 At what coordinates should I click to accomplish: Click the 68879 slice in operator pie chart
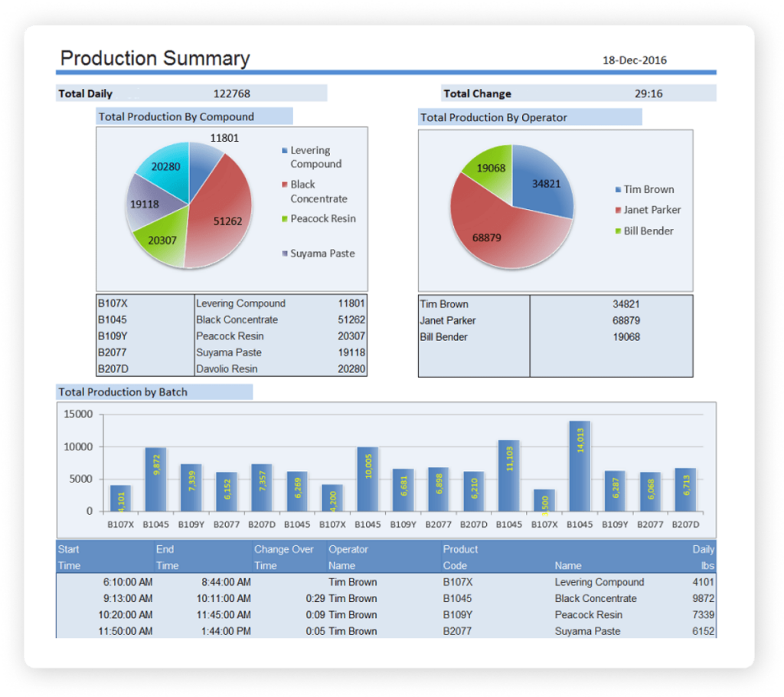(490, 234)
